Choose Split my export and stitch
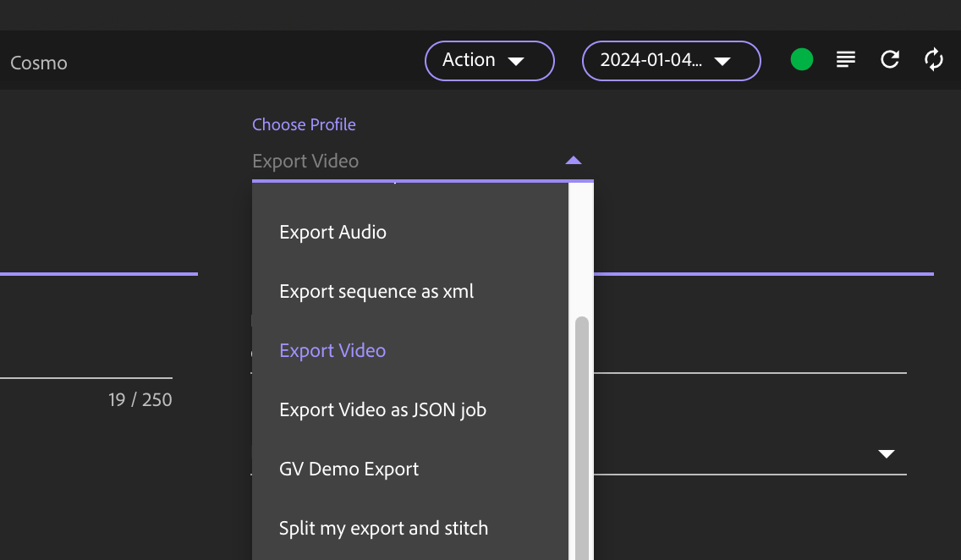 click(383, 529)
